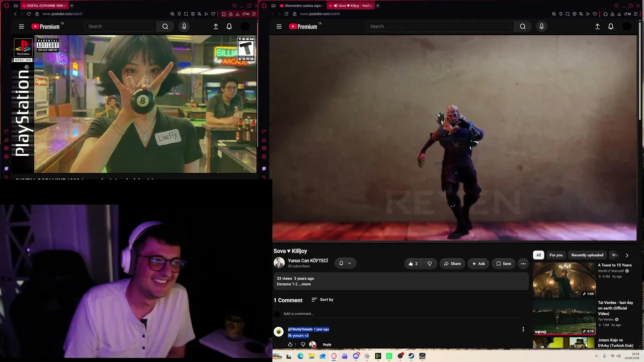Go back in the left browser window

point(15,14)
